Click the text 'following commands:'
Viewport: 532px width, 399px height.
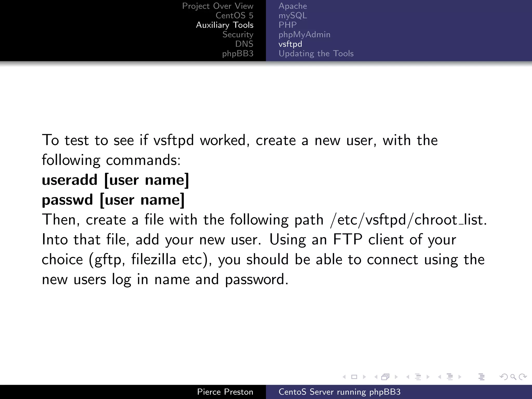point(111,160)
